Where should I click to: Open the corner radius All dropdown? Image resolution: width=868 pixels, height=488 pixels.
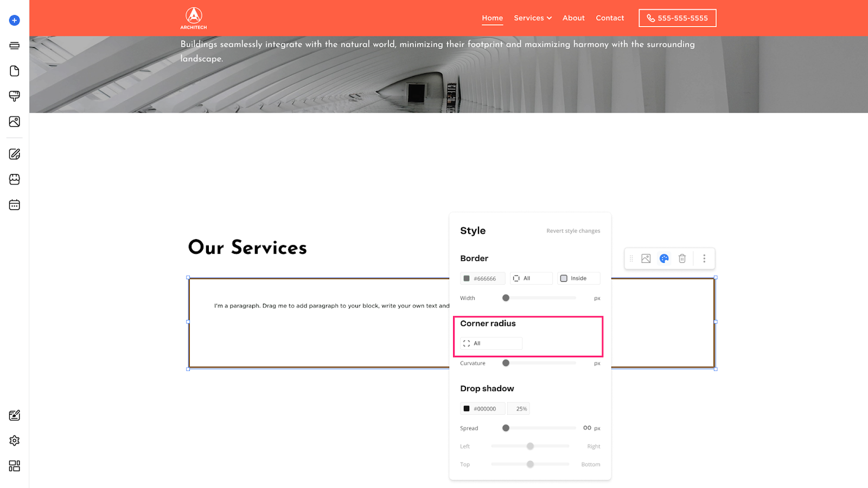(492, 343)
